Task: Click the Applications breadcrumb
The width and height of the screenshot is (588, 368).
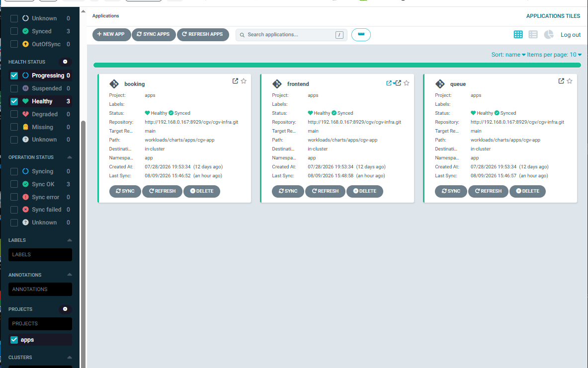Action: [106, 16]
